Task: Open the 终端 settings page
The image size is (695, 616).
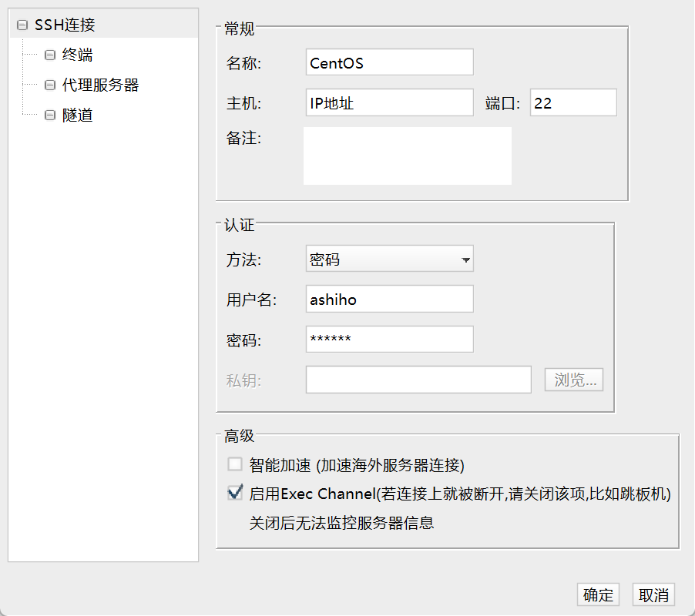Action: [77, 55]
